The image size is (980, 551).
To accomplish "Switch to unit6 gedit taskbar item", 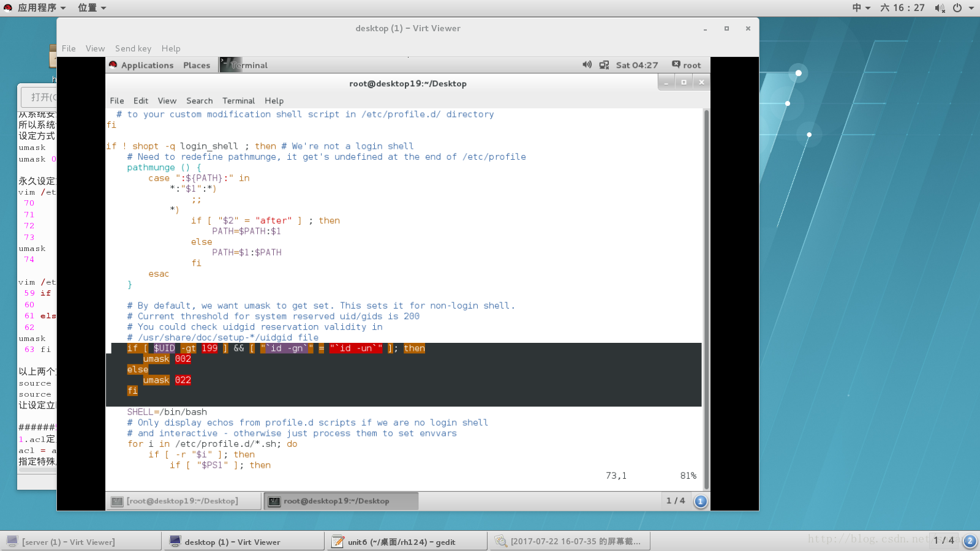I will 407,542.
